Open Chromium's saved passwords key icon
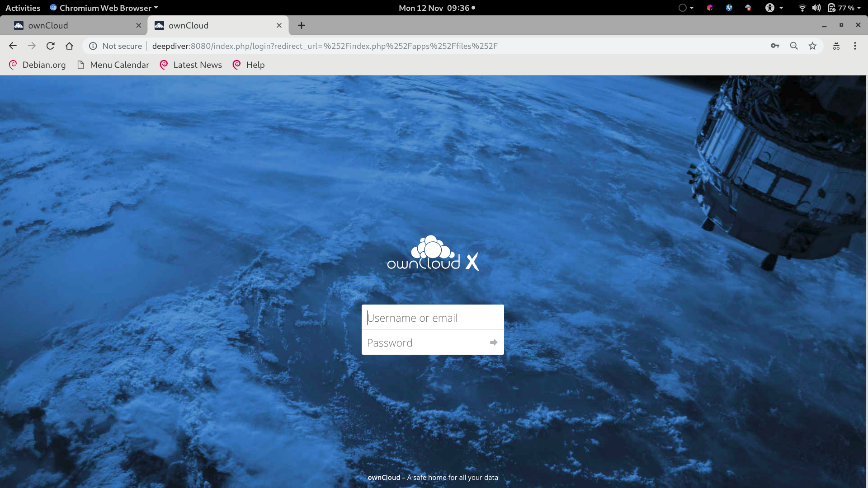This screenshot has width=868, height=488. 775,46
